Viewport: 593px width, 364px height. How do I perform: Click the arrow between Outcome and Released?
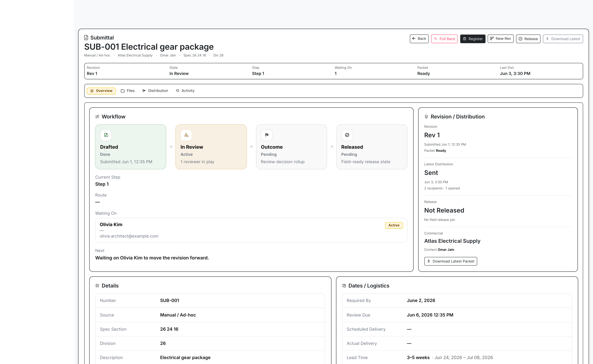(x=332, y=147)
